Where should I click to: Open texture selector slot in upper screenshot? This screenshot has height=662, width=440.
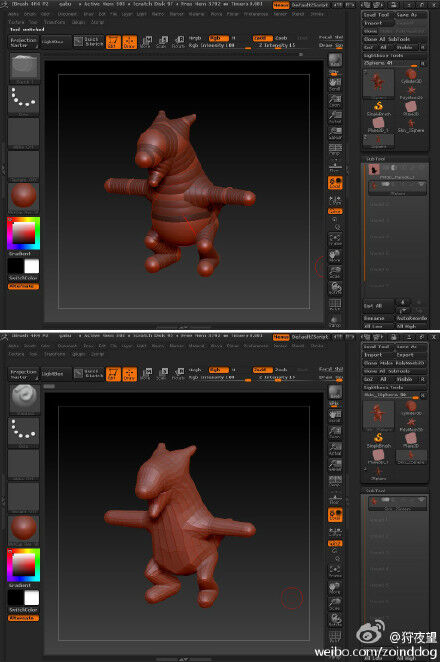tap(24, 166)
